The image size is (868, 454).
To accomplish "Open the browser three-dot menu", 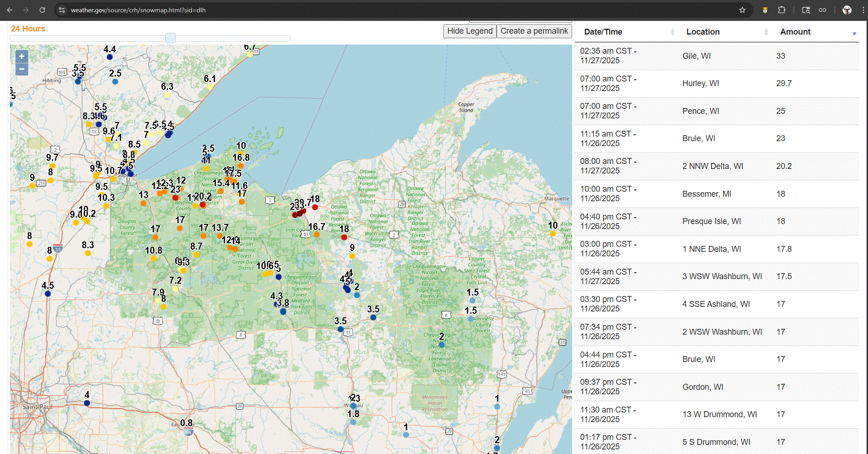I will coord(863,10).
